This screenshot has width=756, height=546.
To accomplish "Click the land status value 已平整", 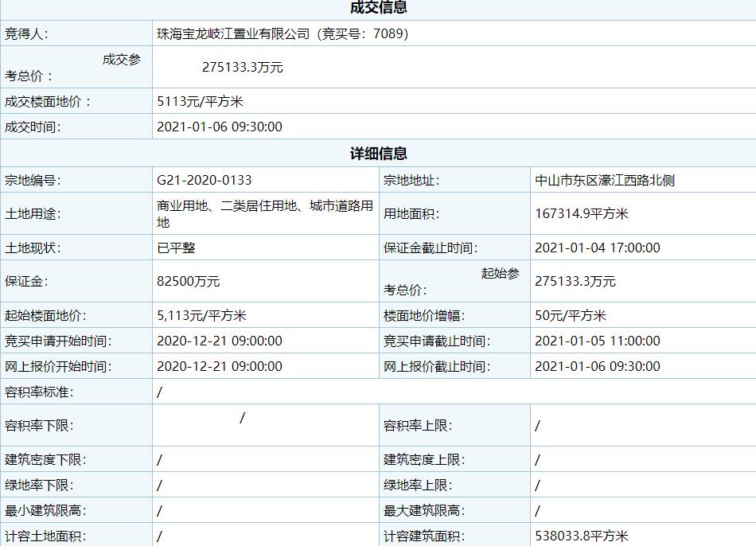I will (176, 248).
